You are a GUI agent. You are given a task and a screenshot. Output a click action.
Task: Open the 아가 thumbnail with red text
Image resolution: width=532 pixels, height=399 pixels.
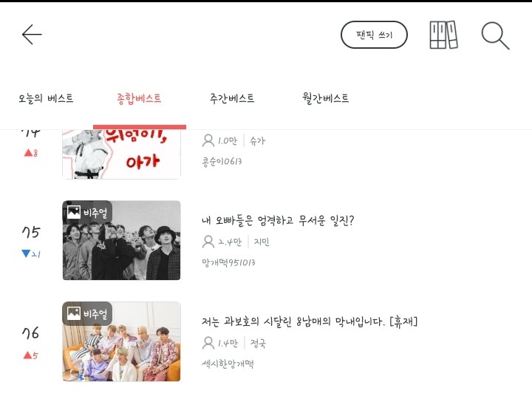coord(121,154)
